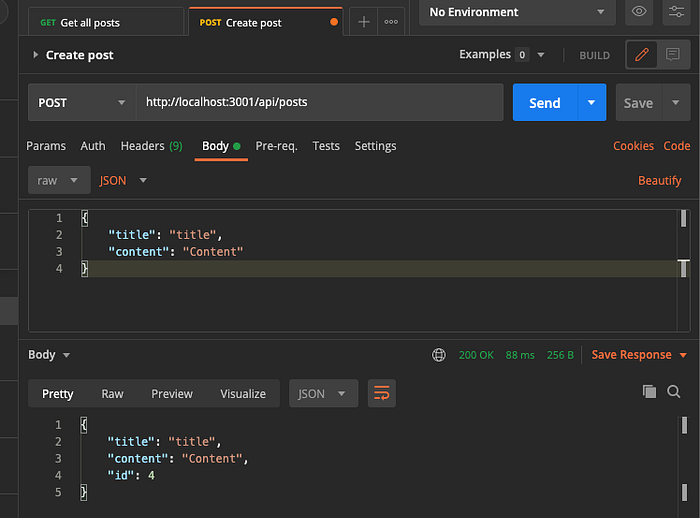Click the blue Send button
Screen dimensions: 700x518
tap(545, 103)
